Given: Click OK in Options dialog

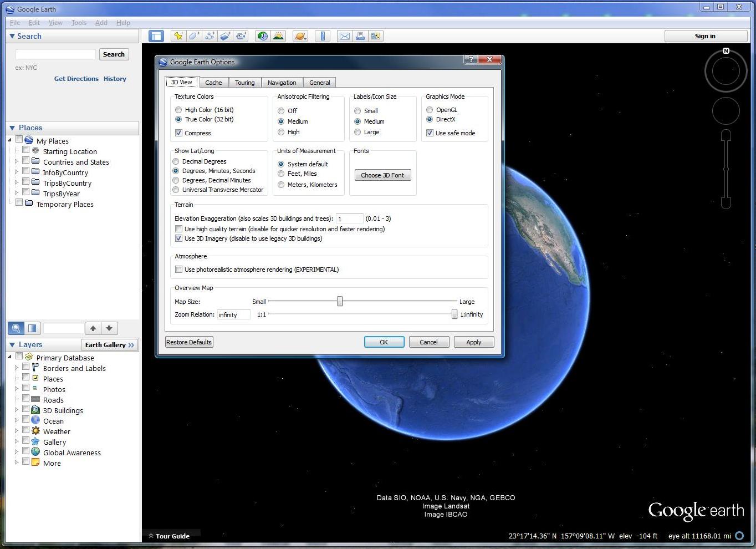Looking at the screenshot, I should (x=384, y=342).
